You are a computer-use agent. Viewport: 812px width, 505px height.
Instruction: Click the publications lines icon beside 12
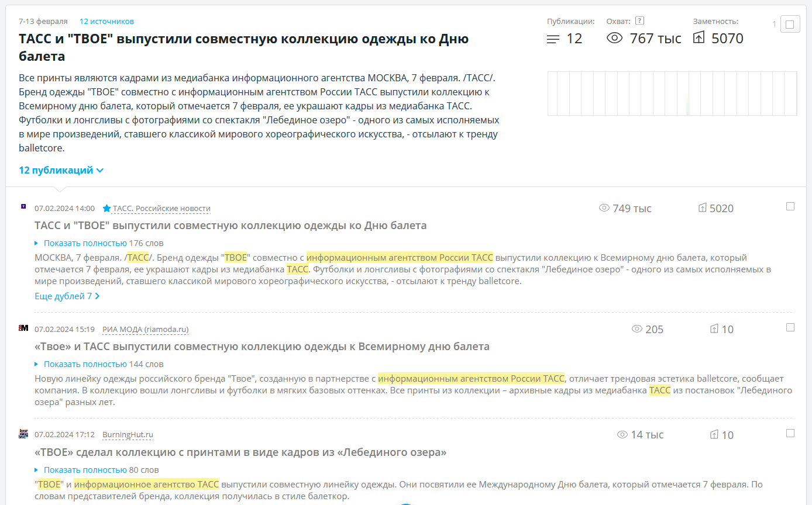[x=553, y=39]
